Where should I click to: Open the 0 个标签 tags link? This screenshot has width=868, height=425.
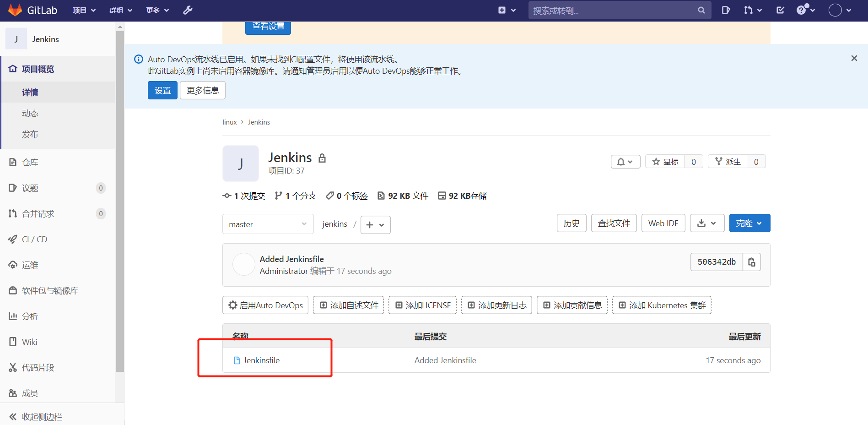(x=347, y=196)
